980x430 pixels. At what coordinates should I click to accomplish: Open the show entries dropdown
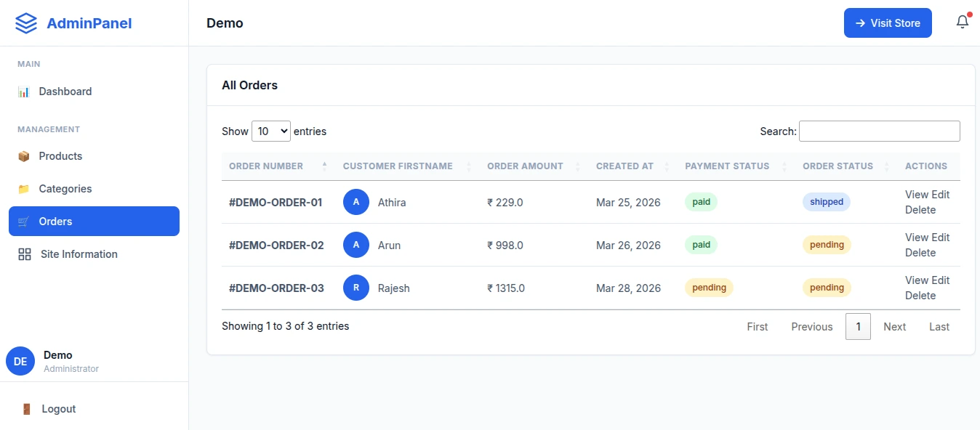270,131
